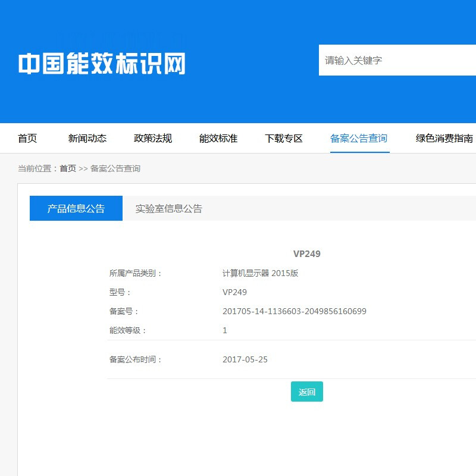Click the 备案公布时间 label

pos(136,360)
